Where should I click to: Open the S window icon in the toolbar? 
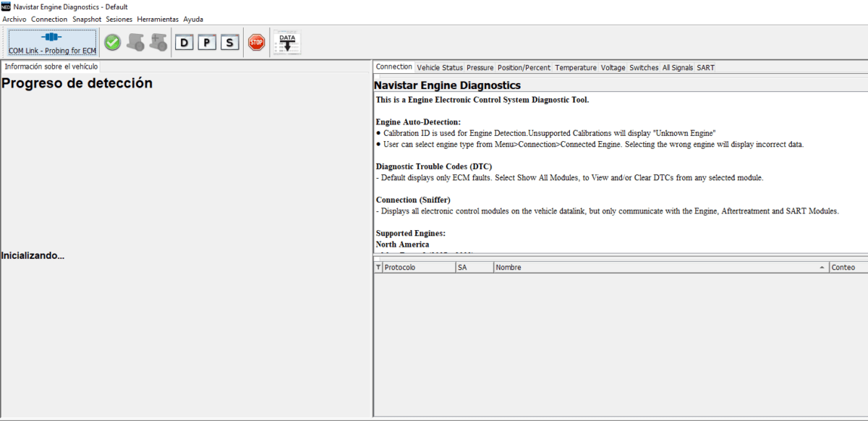click(x=229, y=42)
